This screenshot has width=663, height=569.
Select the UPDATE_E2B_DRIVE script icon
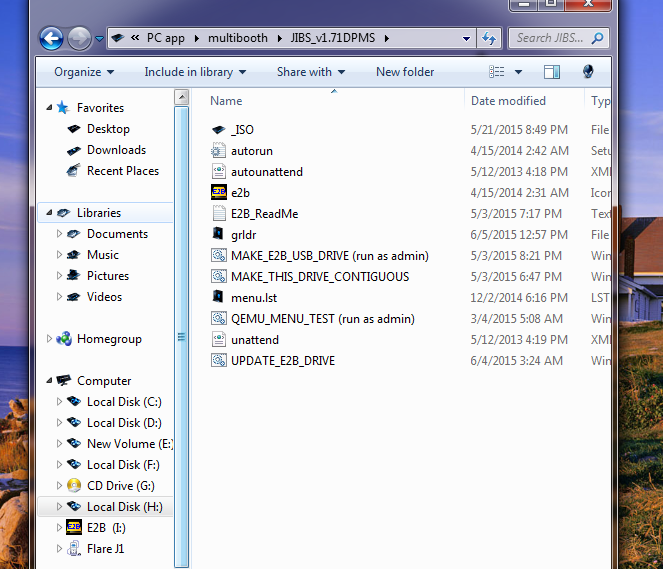click(x=219, y=361)
